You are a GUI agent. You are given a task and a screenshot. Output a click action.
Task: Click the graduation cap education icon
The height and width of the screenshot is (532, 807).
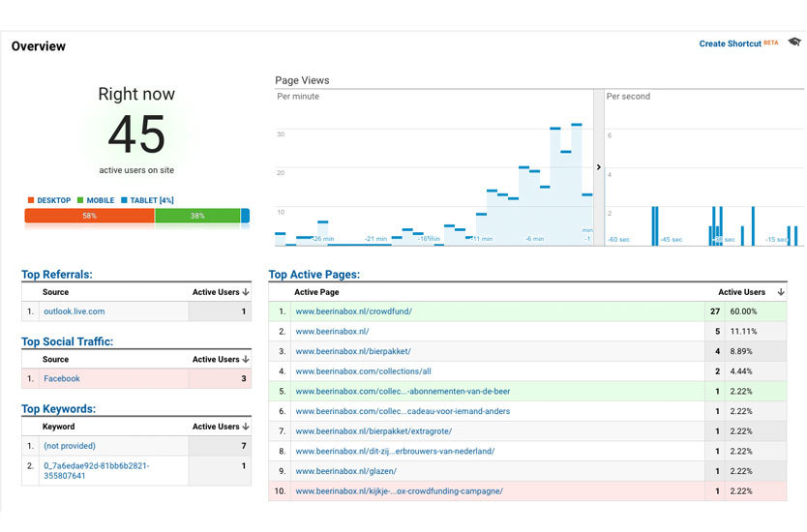pyautogui.click(x=794, y=44)
